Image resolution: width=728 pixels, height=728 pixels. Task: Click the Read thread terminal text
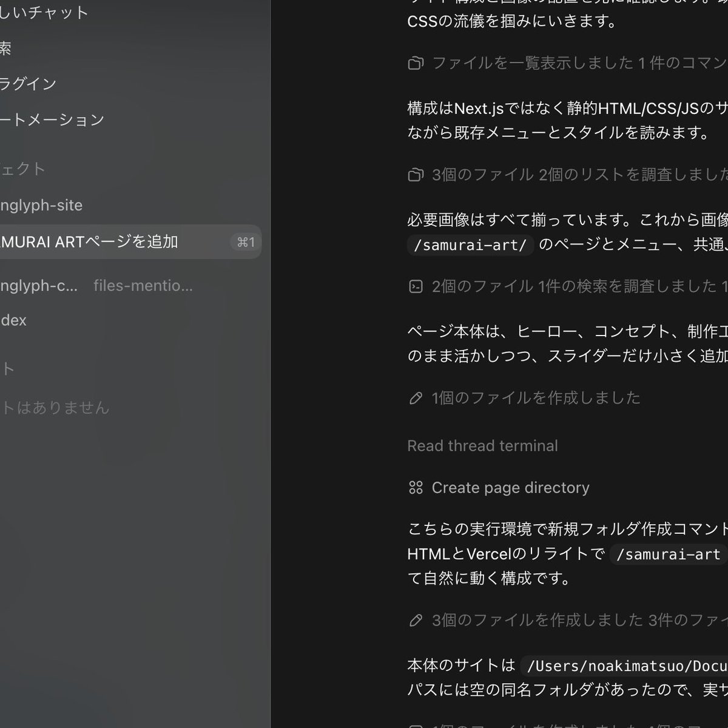coord(482,446)
